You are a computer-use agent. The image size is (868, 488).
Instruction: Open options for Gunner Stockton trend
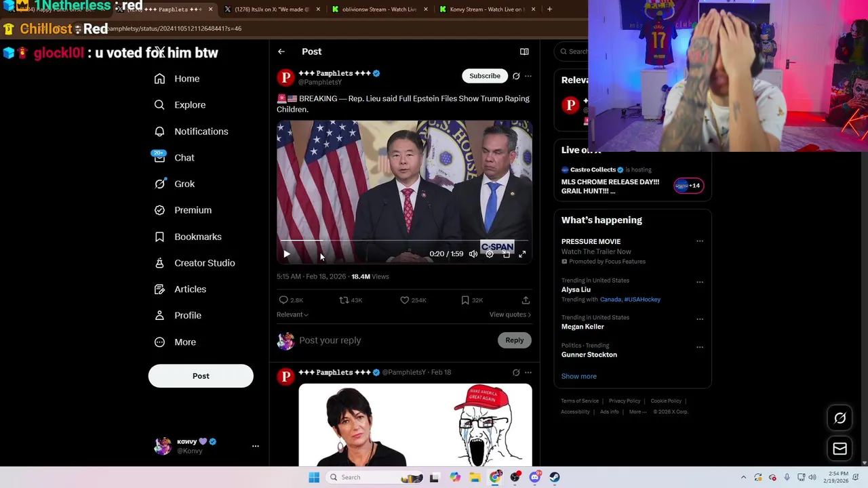click(x=700, y=347)
